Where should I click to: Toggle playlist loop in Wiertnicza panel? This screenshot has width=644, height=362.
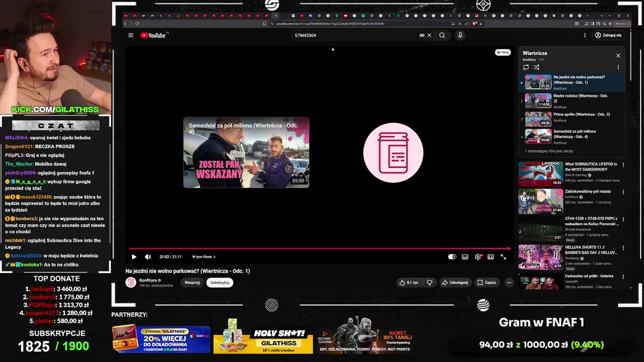point(526,67)
